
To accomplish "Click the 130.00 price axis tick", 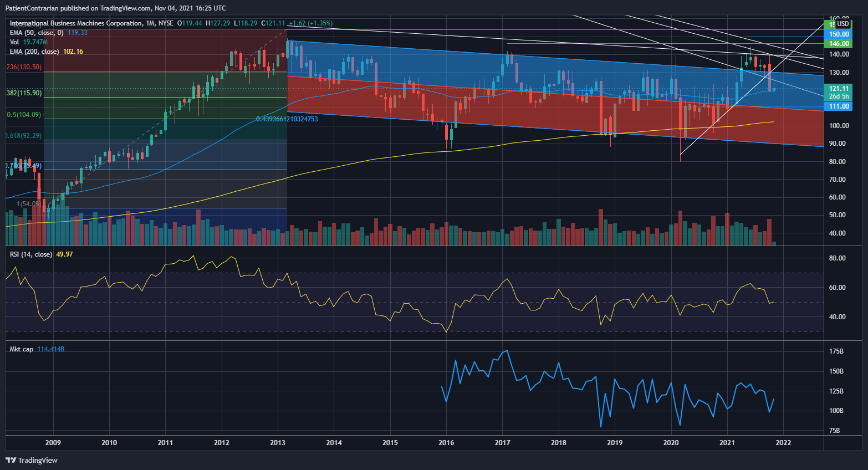I will click(839, 73).
